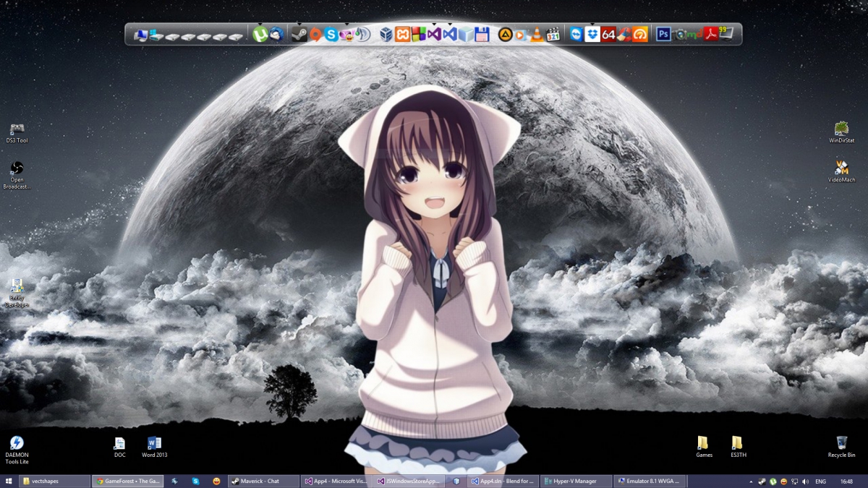Screen dimensions: 868x488
Task: Open VirtualBox from the dock
Action: [x=387, y=34]
